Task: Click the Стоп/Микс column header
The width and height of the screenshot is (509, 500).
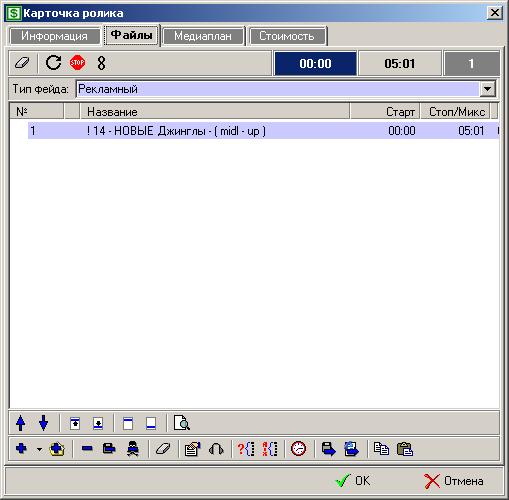Action: [x=455, y=111]
